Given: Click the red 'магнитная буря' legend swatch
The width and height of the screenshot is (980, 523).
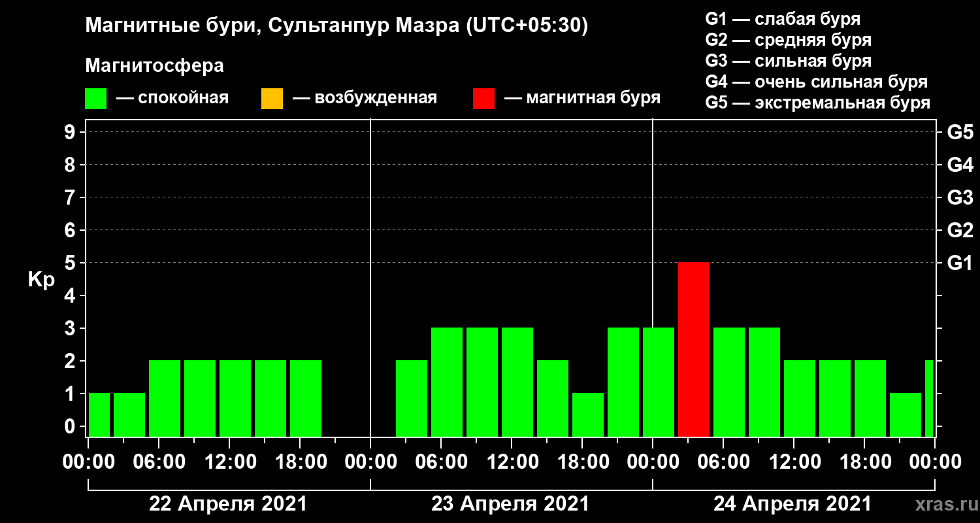Looking at the screenshot, I should tap(483, 99).
